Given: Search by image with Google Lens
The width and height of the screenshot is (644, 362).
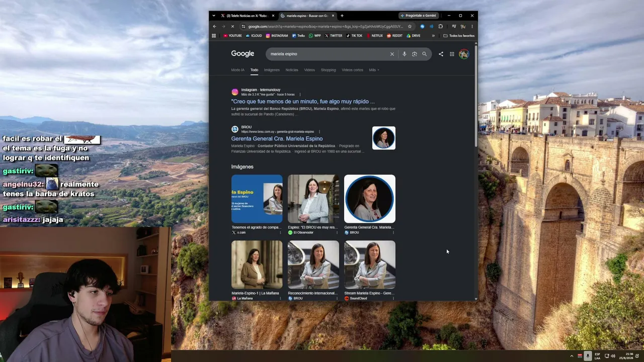Looking at the screenshot, I should (x=414, y=54).
